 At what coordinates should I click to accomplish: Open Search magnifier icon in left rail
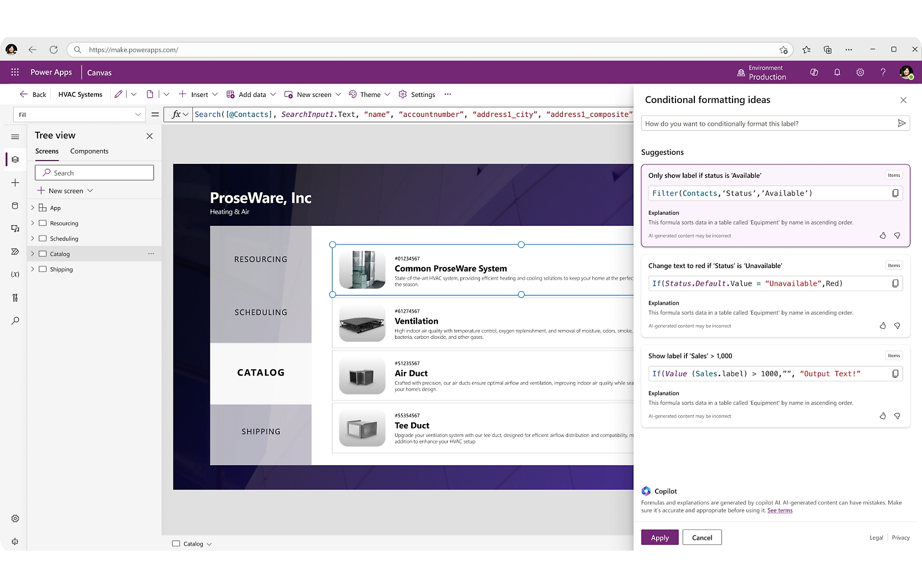point(15,321)
